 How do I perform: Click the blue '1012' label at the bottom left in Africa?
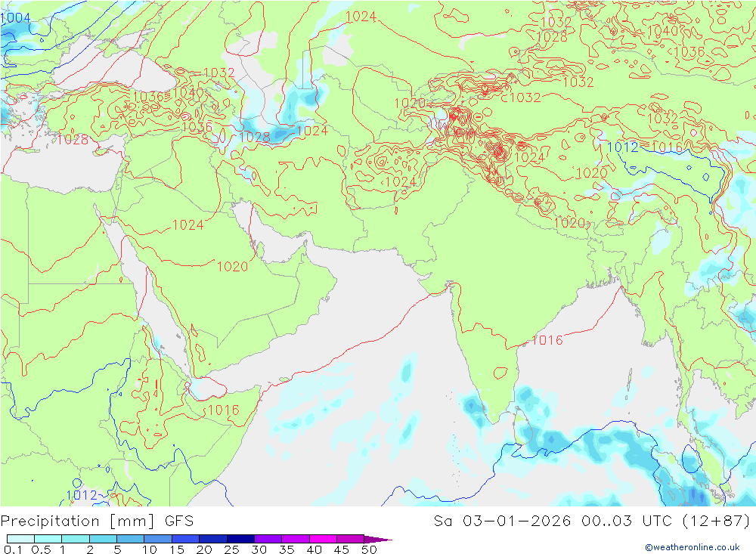[82, 495]
